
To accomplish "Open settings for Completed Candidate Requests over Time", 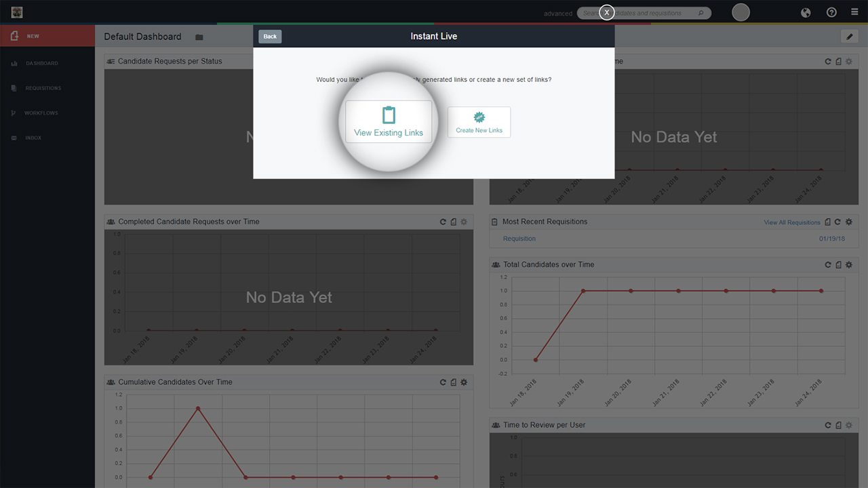I will click(x=464, y=222).
